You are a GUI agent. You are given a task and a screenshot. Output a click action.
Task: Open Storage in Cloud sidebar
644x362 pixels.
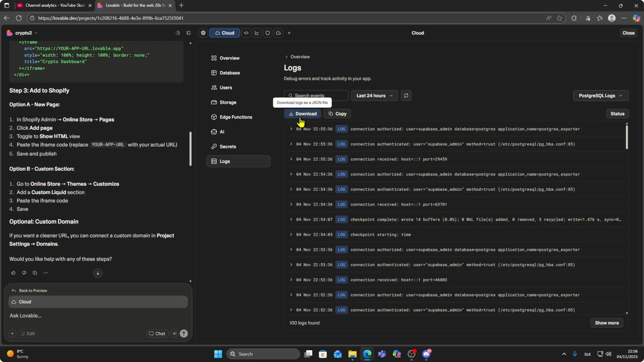click(x=238, y=102)
